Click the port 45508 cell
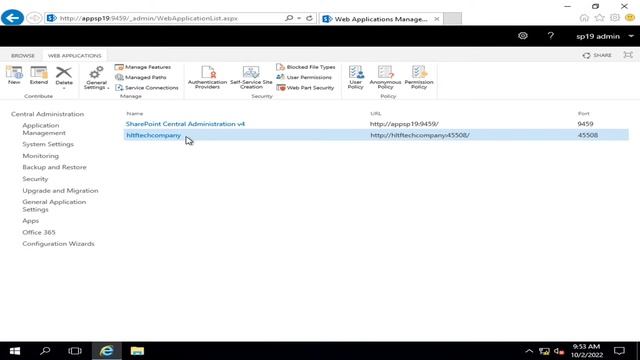 (x=588, y=135)
